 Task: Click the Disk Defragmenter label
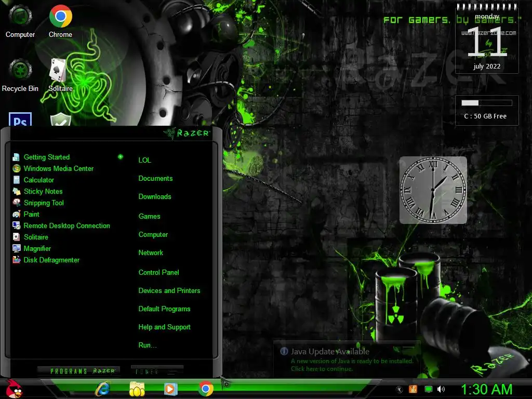[51, 260]
